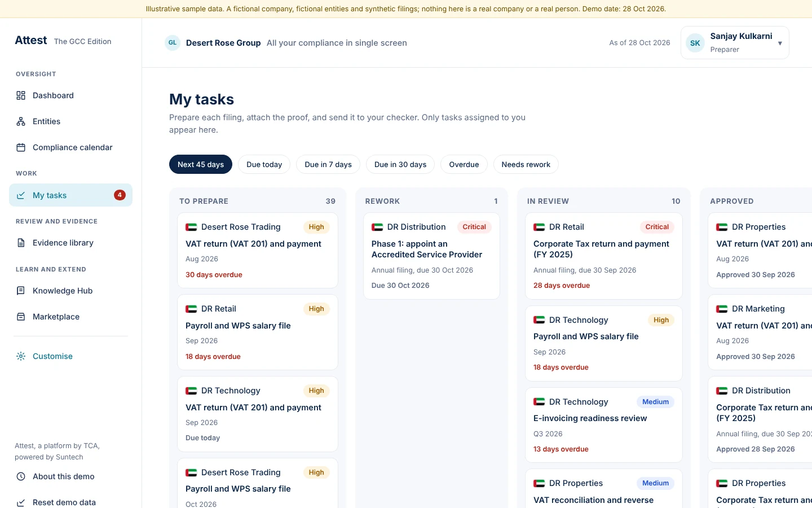Open About this demo
This screenshot has width=812, height=508.
point(70,476)
